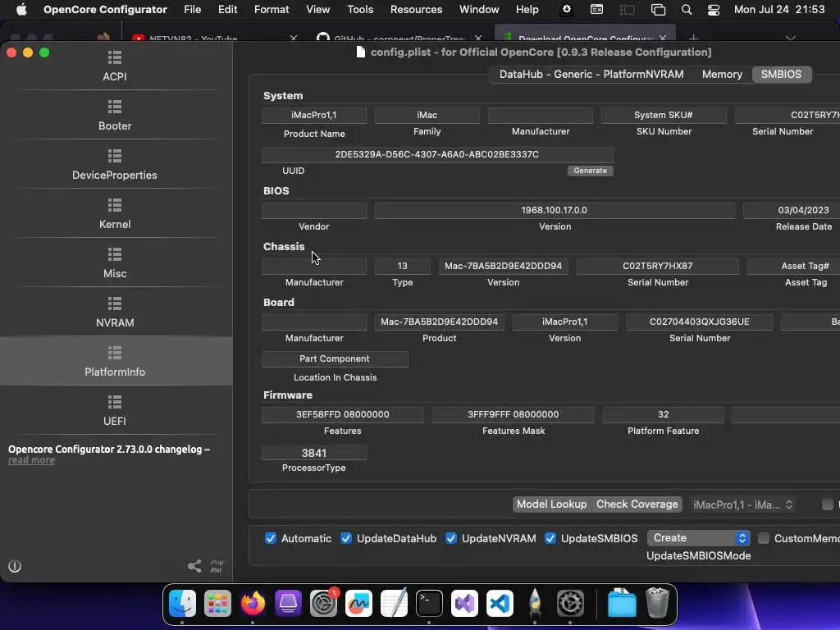This screenshot has width=840, height=630.
Task: Open the UEFI section
Action: click(115, 411)
